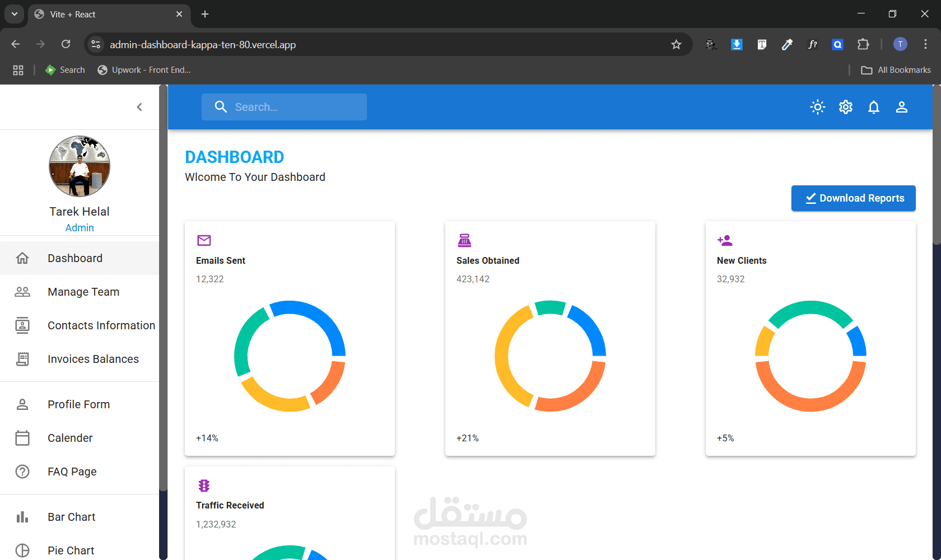Viewport: 941px width, 560px height.
Task: View site information icon in address bar
Action: click(96, 44)
